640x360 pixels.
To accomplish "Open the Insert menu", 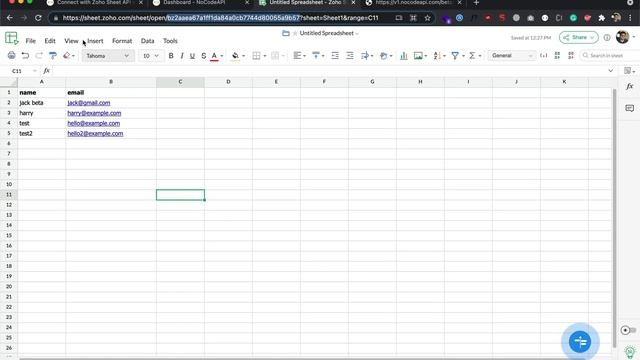I will point(95,41).
